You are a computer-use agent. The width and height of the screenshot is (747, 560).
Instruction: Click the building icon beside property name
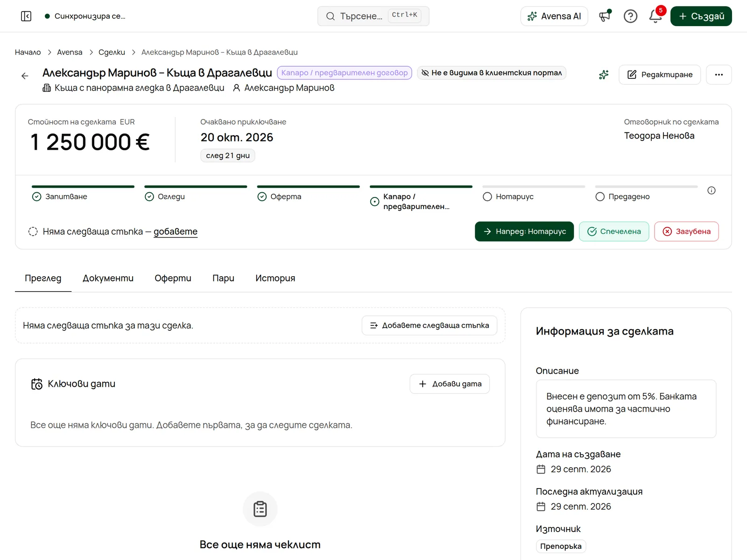pos(47,88)
